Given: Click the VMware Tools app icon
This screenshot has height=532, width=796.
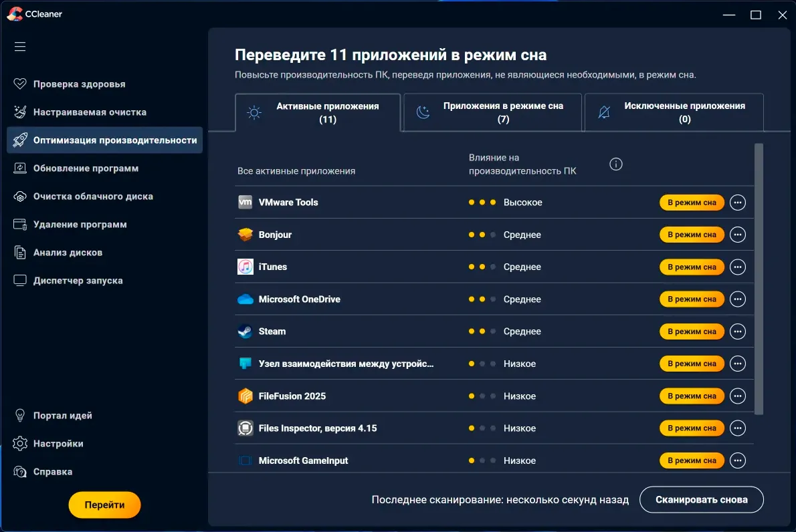Looking at the screenshot, I should tap(245, 202).
